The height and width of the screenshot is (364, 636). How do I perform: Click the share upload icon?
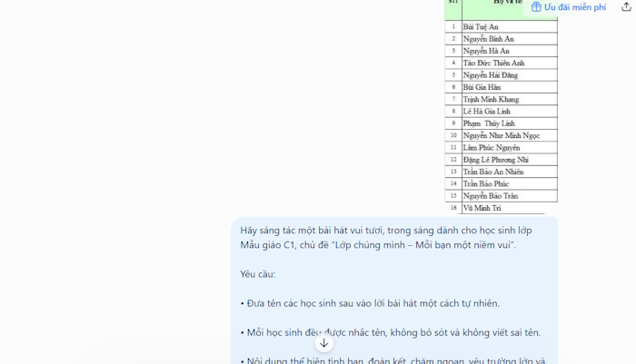[x=626, y=7]
